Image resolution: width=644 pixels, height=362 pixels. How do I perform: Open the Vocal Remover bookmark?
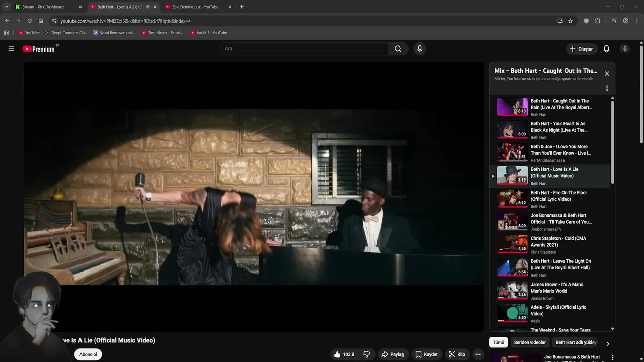(x=114, y=33)
